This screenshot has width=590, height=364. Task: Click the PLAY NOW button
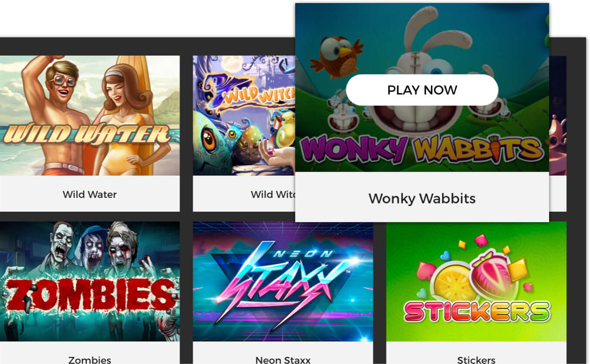[x=422, y=90]
